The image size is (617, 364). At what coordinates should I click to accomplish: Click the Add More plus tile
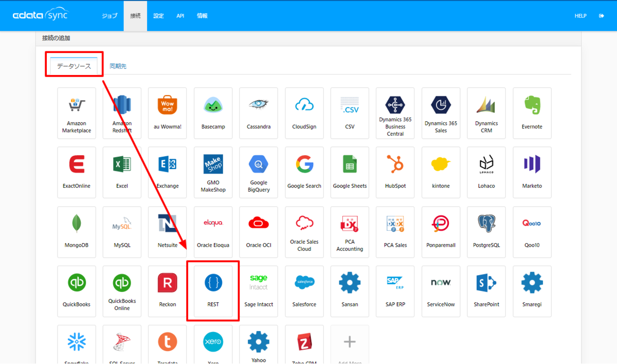(x=350, y=344)
